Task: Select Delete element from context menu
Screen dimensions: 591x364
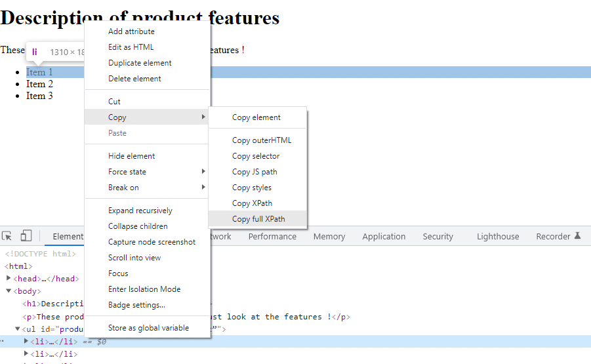Action: tap(134, 79)
